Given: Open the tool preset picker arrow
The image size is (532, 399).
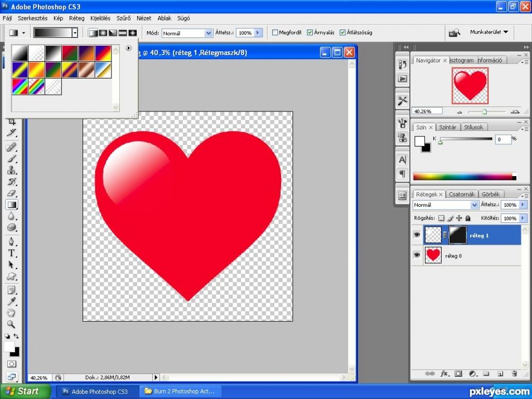Looking at the screenshot, I should [23, 33].
